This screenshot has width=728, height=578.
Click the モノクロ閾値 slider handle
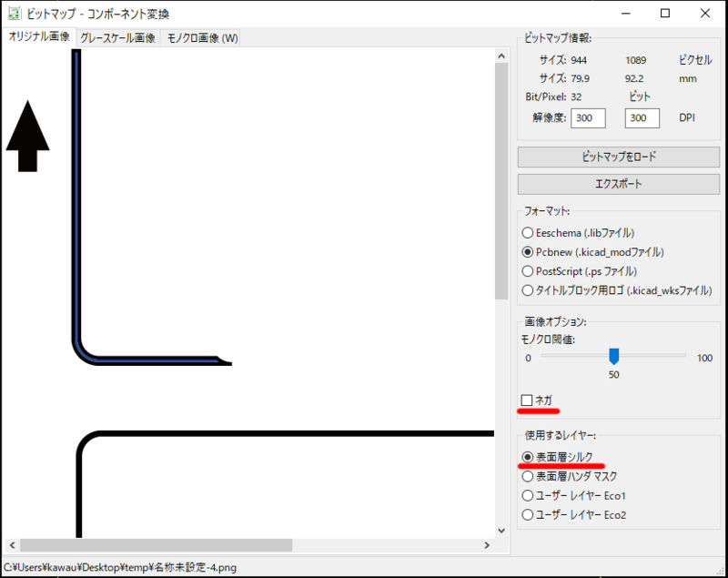614,358
